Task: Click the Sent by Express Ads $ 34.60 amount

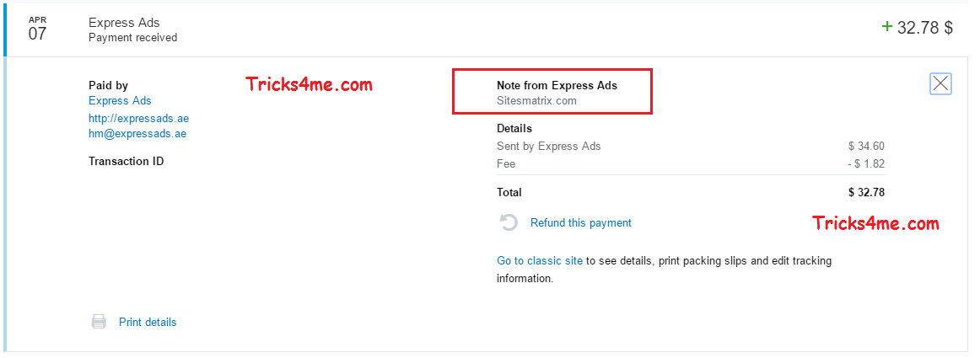Action: pyautogui.click(x=866, y=147)
